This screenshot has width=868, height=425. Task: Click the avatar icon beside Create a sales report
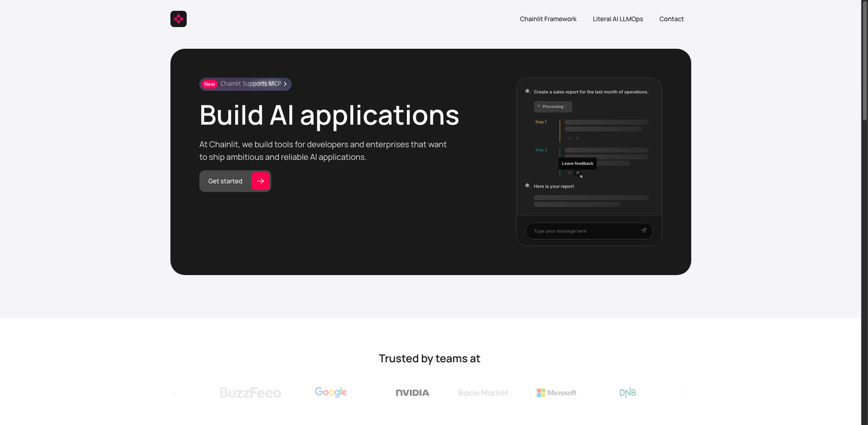click(x=527, y=91)
